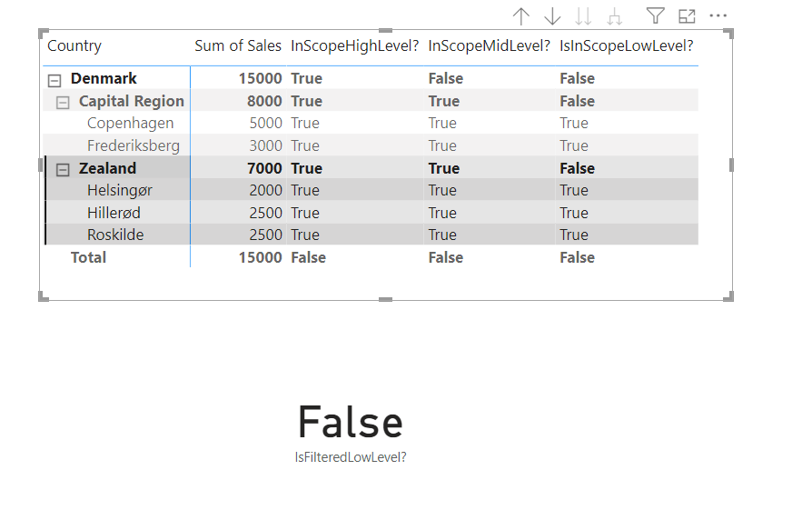Click the InScopeHighLevel? column header
Image resolution: width=812 pixels, height=530 pixels.
click(355, 45)
